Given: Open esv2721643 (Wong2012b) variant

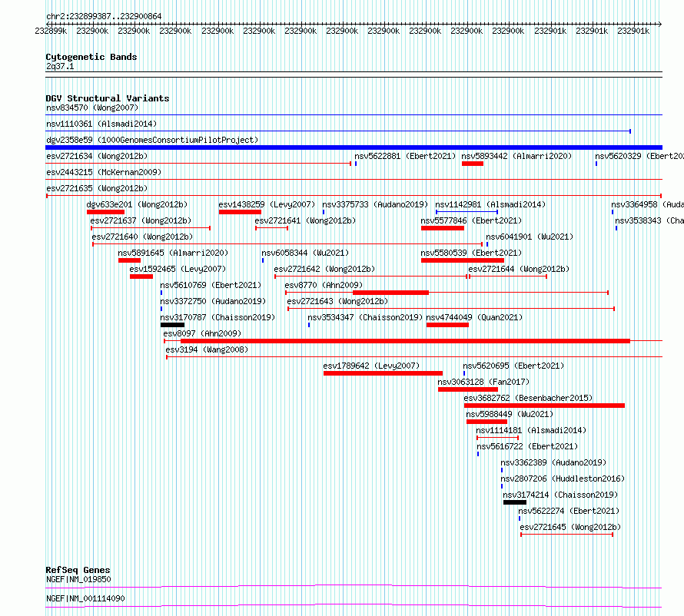Looking at the screenshot, I should [337, 301].
